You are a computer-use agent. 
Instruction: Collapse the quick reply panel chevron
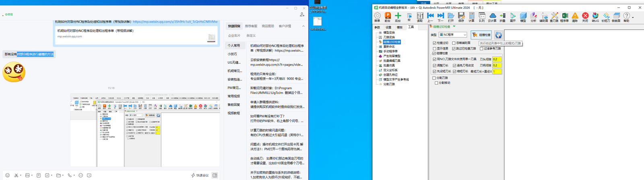coord(303,26)
